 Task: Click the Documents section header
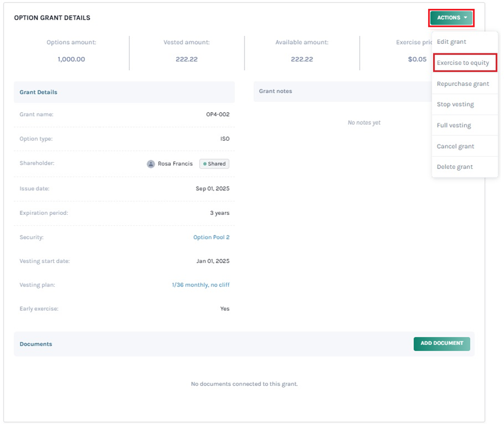36,344
